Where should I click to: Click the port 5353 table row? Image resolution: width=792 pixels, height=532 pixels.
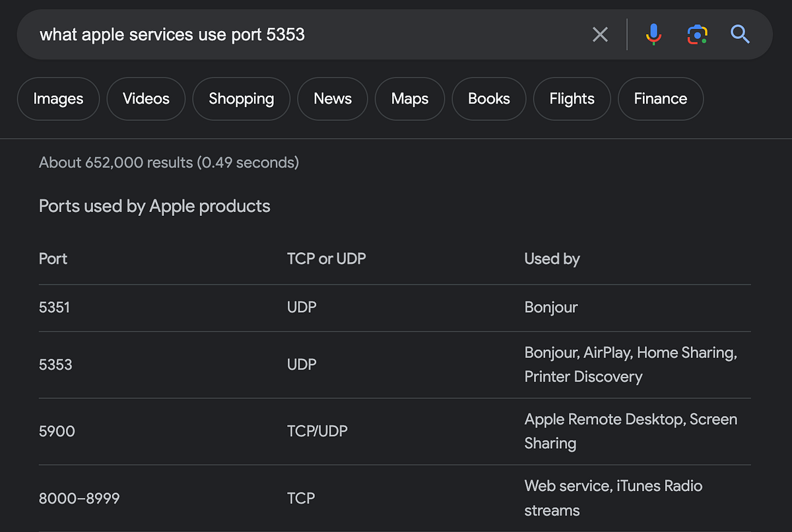coord(55,364)
